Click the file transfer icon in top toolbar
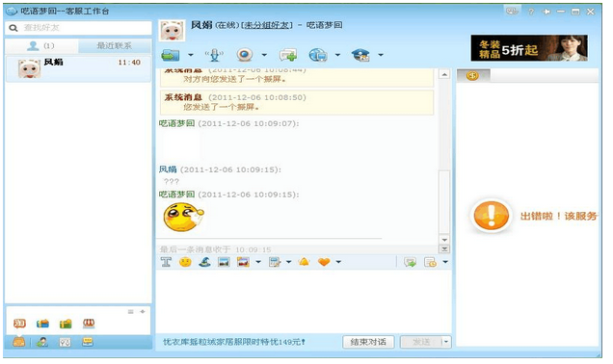The image size is (613, 364). tap(171, 55)
